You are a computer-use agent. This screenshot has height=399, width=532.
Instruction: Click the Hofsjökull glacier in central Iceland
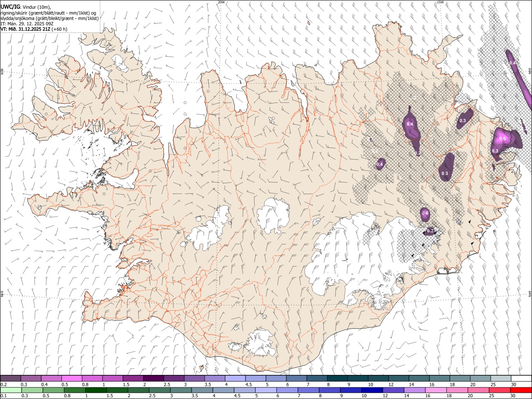[x=273, y=215]
